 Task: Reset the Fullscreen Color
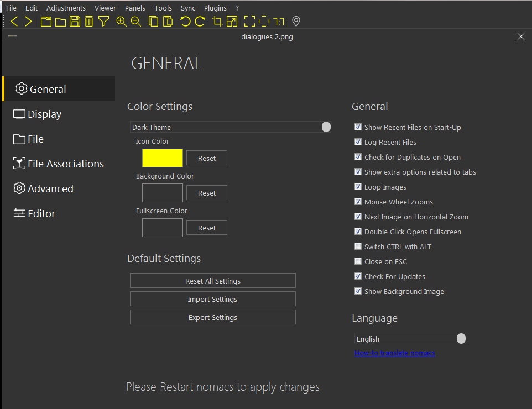[x=207, y=228]
